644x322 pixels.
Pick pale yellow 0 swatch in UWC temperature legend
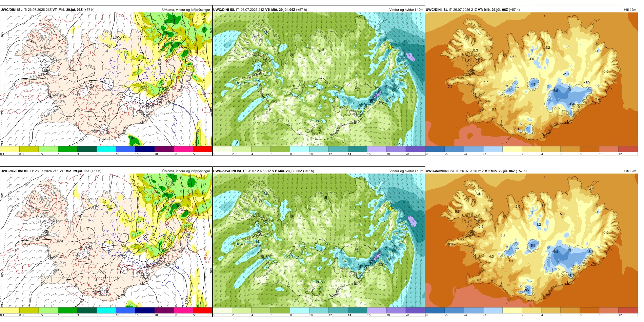coord(512,149)
